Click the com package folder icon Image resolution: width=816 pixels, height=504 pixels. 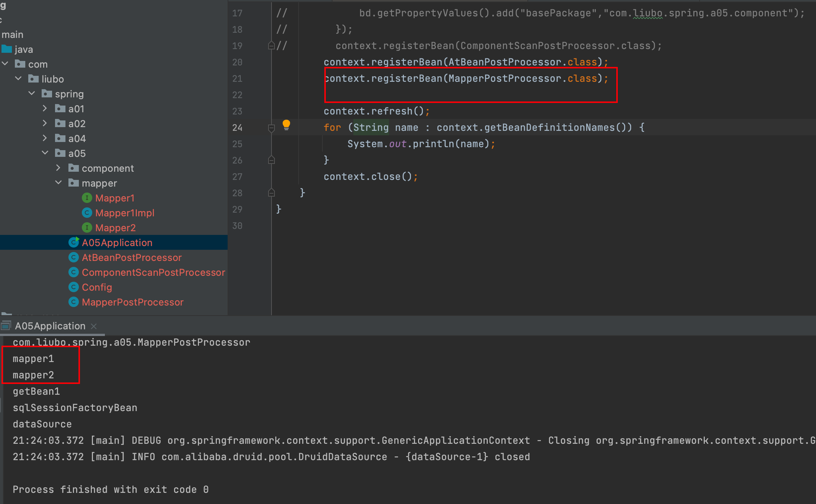(20, 64)
